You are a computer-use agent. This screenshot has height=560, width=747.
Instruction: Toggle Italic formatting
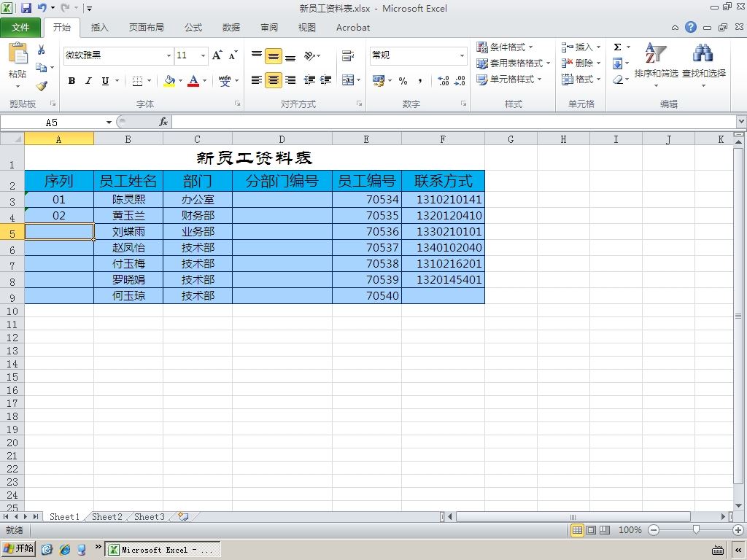point(88,80)
